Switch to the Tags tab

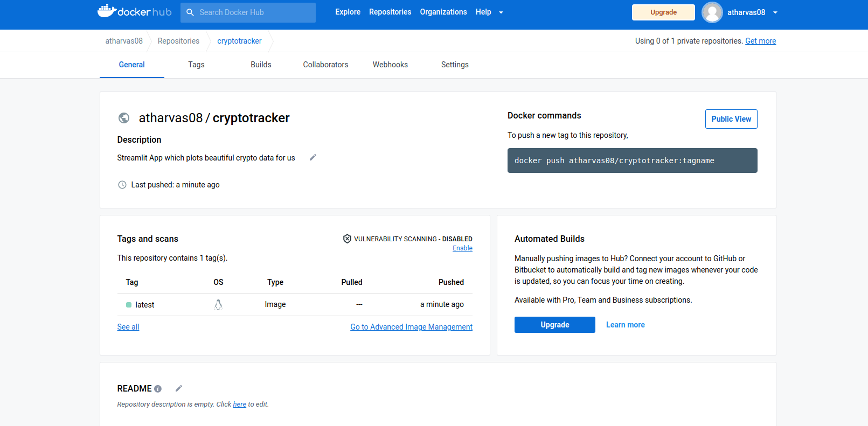point(197,65)
